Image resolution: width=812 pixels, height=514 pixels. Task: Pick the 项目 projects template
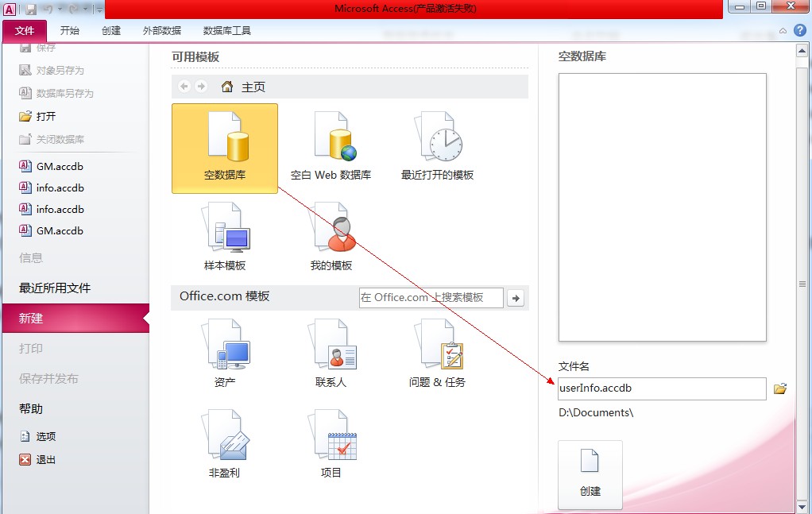coord(331,444)
